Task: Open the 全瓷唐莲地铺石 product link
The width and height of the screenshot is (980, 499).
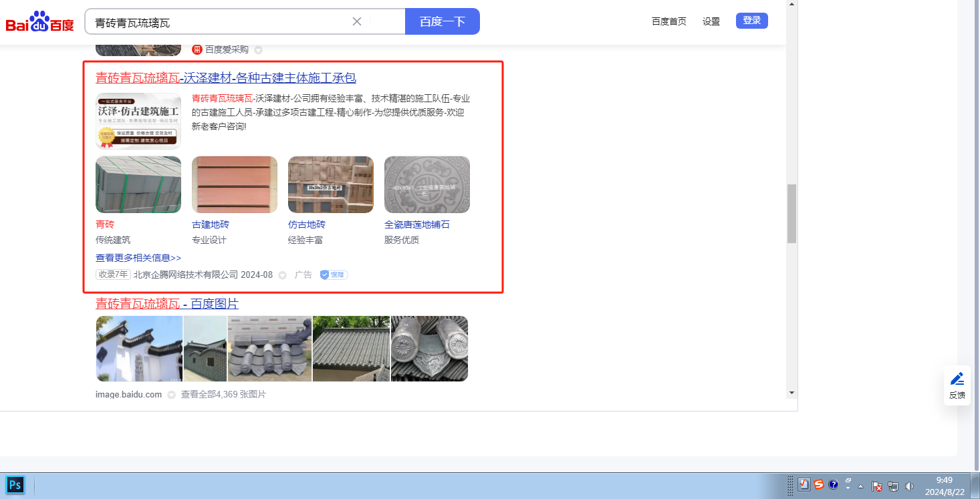Action: (x=417, y=224)
